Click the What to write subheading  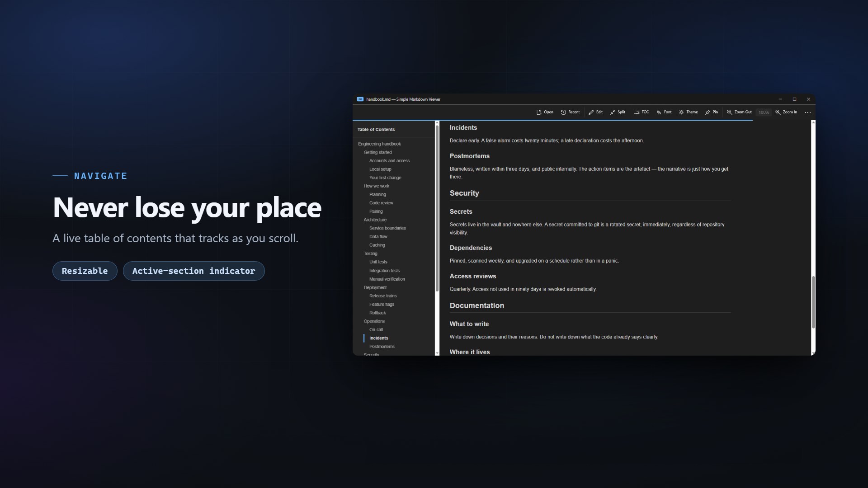click(x=469, y=324)
